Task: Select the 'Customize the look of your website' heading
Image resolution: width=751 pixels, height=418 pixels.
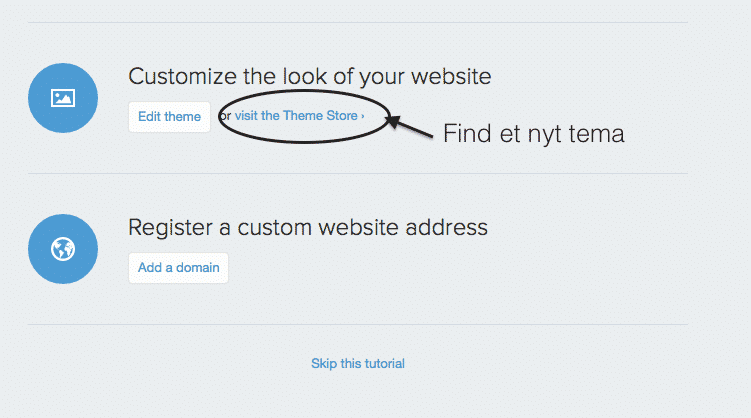Action: (309, 77)
